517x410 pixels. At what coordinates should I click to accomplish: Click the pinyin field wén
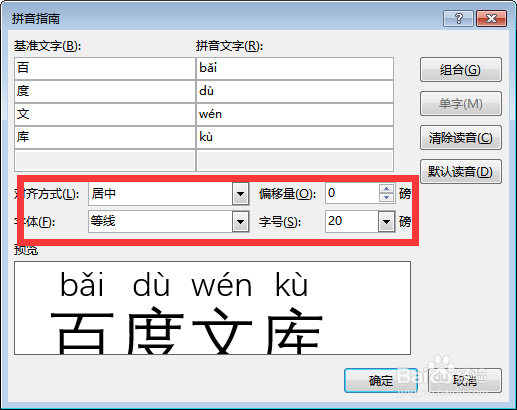click(295, 114)
